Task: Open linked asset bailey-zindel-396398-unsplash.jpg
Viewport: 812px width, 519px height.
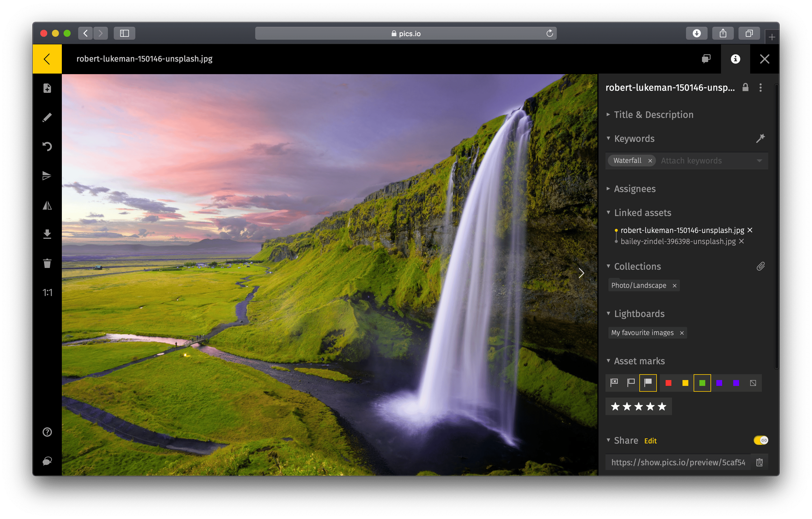Action: 678,241
